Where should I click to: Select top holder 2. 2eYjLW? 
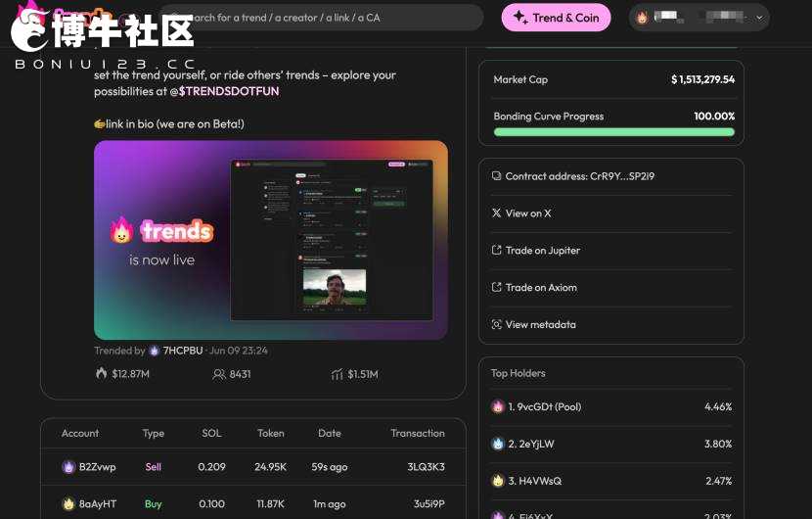coord(531,445)
